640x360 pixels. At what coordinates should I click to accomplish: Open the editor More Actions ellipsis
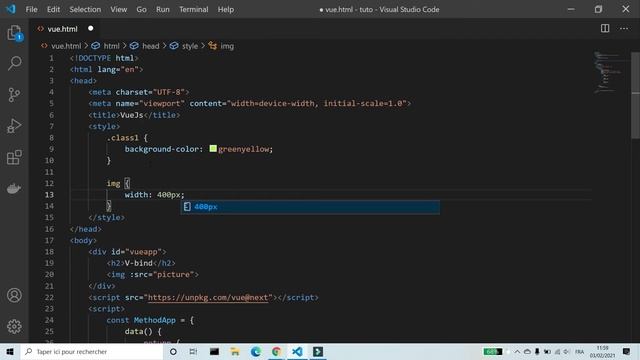tap(624, 28)
